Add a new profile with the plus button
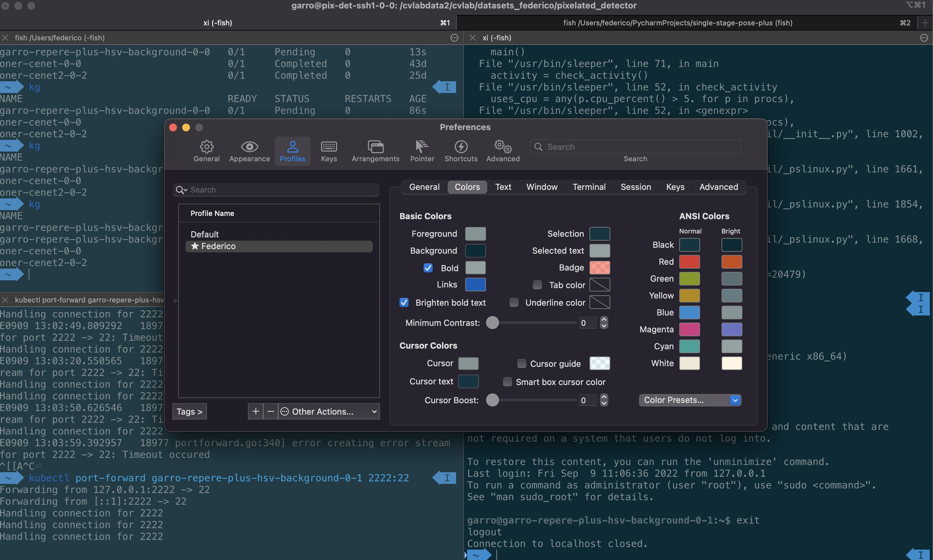This screenshot has width=933, height=560. [x=255, y=411]
